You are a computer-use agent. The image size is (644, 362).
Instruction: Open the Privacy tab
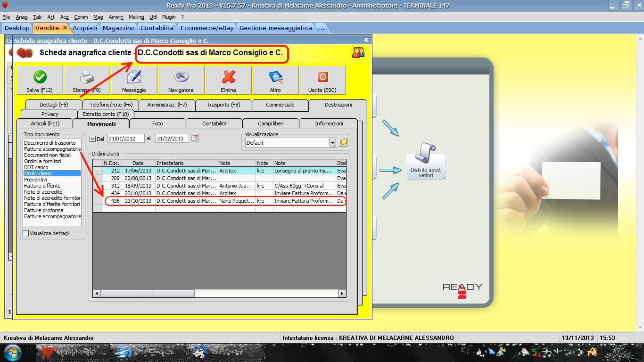pyautogui.click(x=50, y=114)
